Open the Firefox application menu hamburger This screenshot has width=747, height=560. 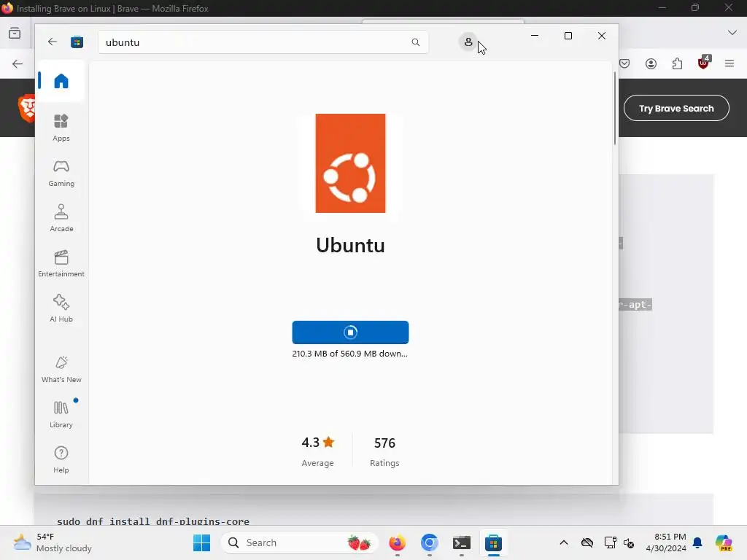(x=729, y=63)
